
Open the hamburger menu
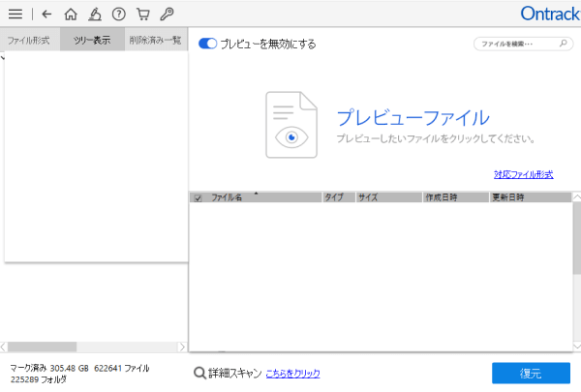coord(15,15)
